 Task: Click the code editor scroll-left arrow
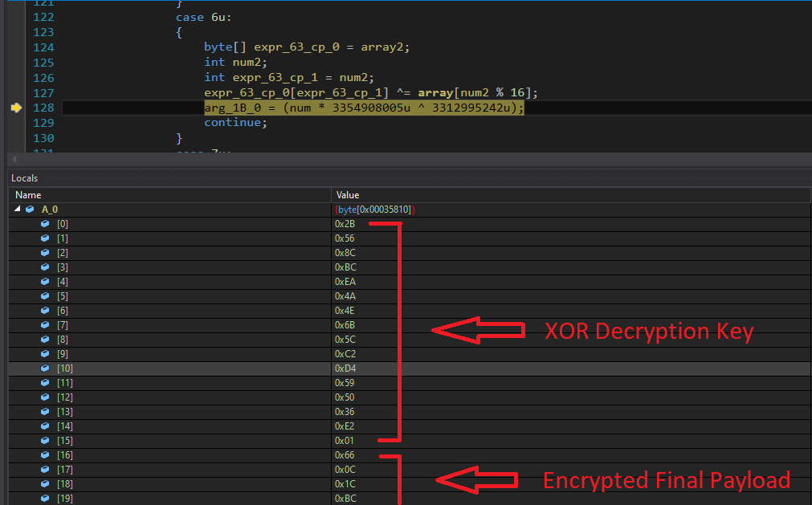tap(14, 159)
